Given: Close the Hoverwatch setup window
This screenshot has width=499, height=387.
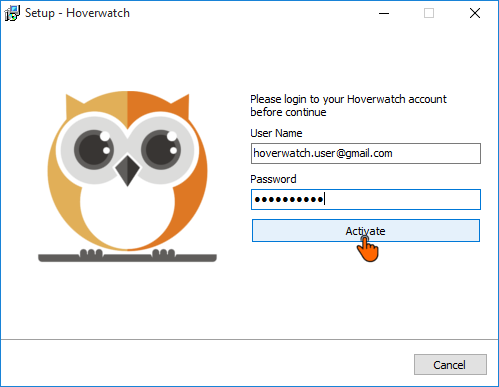Looking at the screenshot, I should (x=475, y=13).
